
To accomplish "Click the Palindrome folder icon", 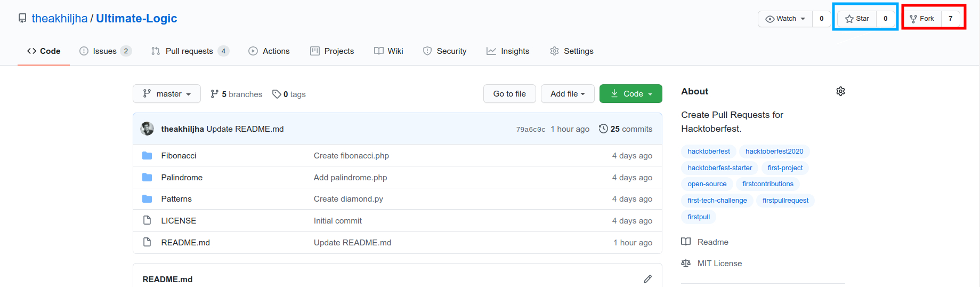I will pyautogui.click(x=147, y=178).
